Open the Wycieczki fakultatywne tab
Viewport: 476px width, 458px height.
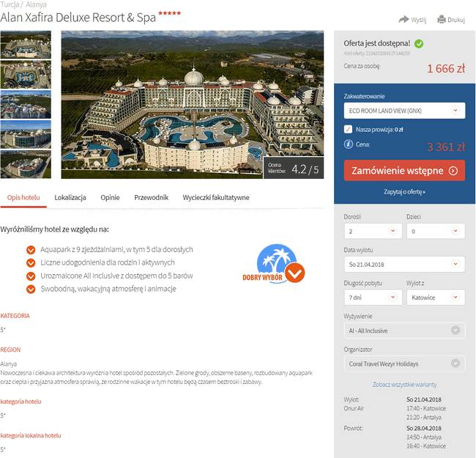tap(216, 198)
